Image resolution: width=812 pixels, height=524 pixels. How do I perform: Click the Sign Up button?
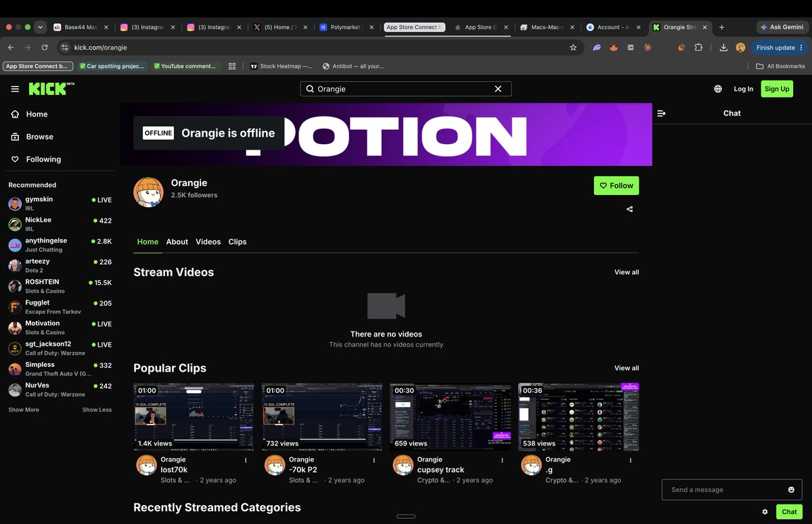[x=777, y=89]
